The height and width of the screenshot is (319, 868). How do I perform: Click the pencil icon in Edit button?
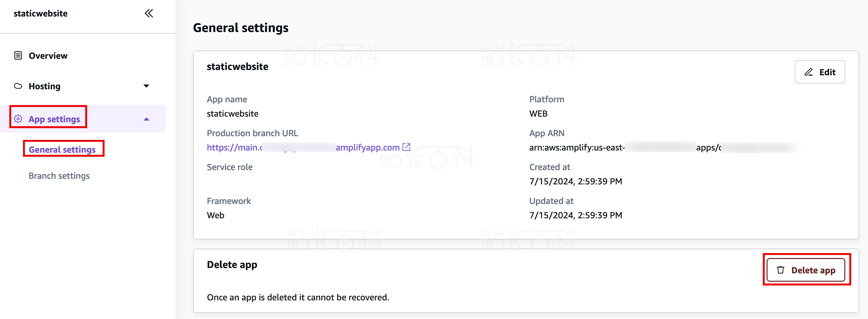click(808, 72)
